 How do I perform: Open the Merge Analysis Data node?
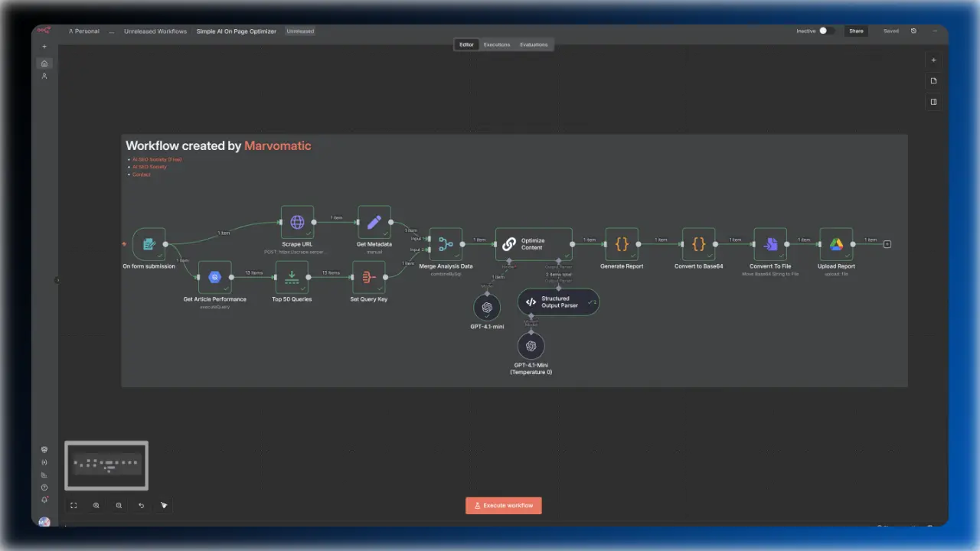[x=446, y=244]
